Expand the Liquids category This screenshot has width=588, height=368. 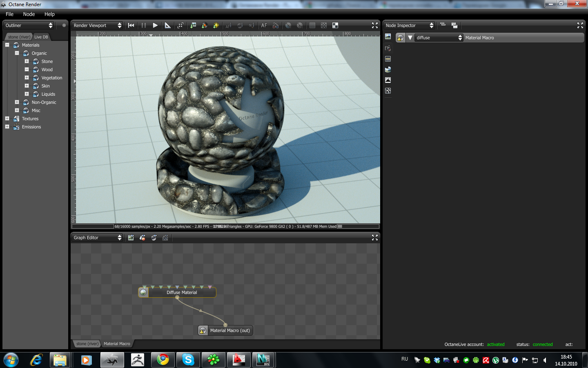click(x=27, y=94)
